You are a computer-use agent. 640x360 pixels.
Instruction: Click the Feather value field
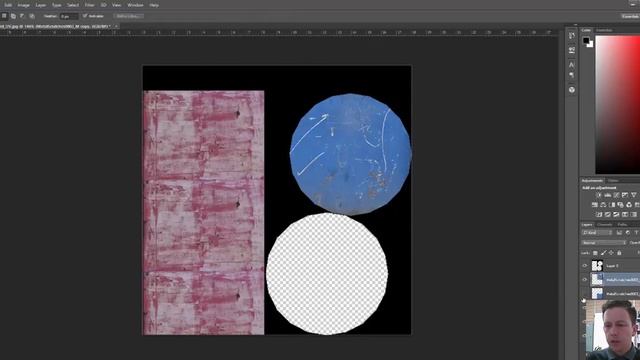coord(69,16)
